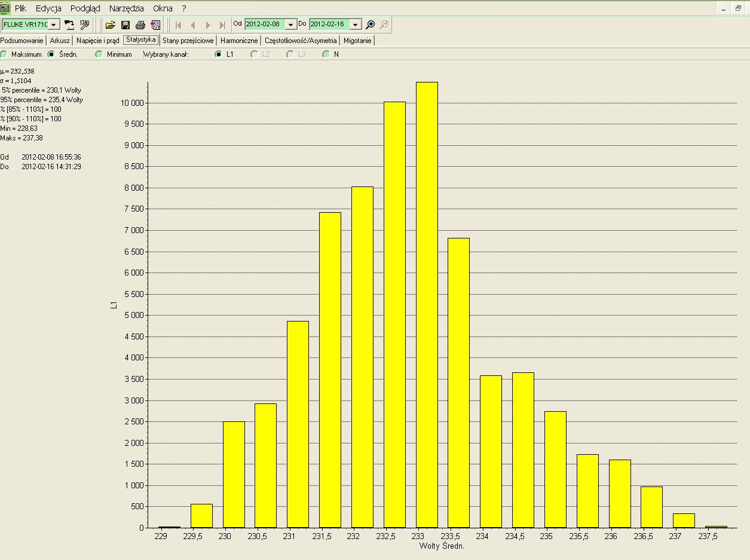Open the Od start date dropdown
The width and height of the screenshot is (750, 560).
tap(291, 25)
